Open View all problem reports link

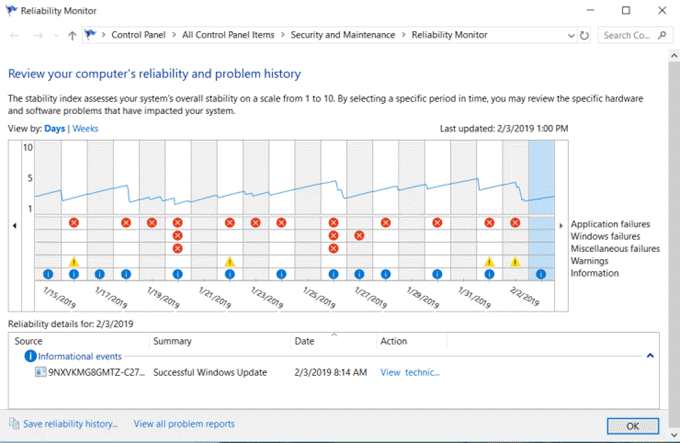coord(184,424)
